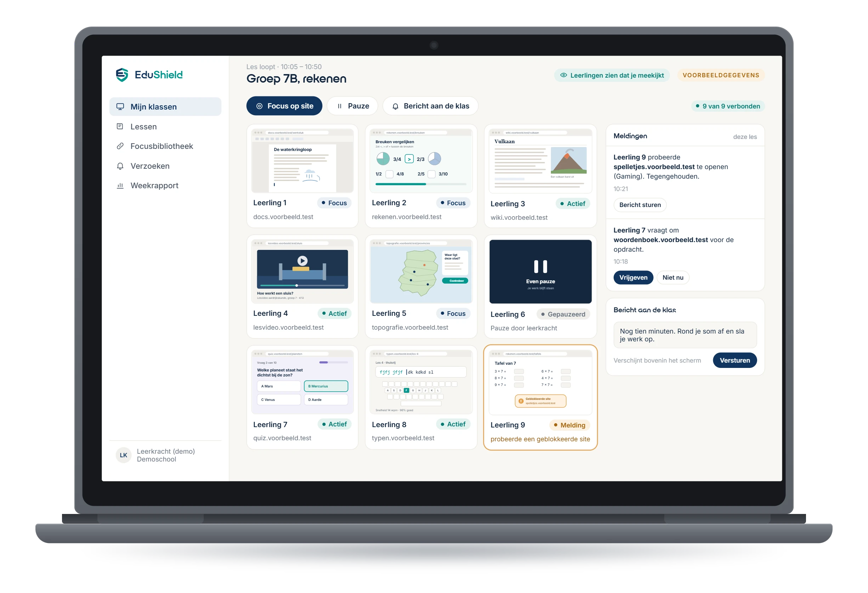Open Leerling 3 Vulkaan screen thumbnail
The width and height of the screenshot is (868, 593).
pyautogui.click(x=540, y=161)
